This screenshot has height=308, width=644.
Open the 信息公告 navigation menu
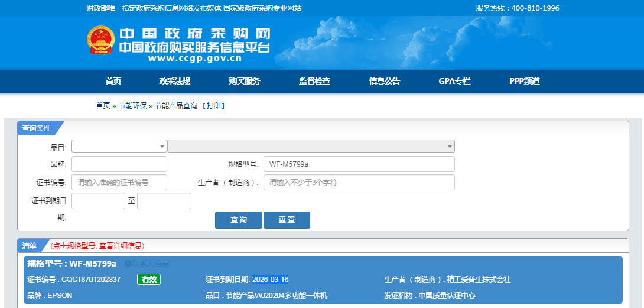(x=385, y=81)
